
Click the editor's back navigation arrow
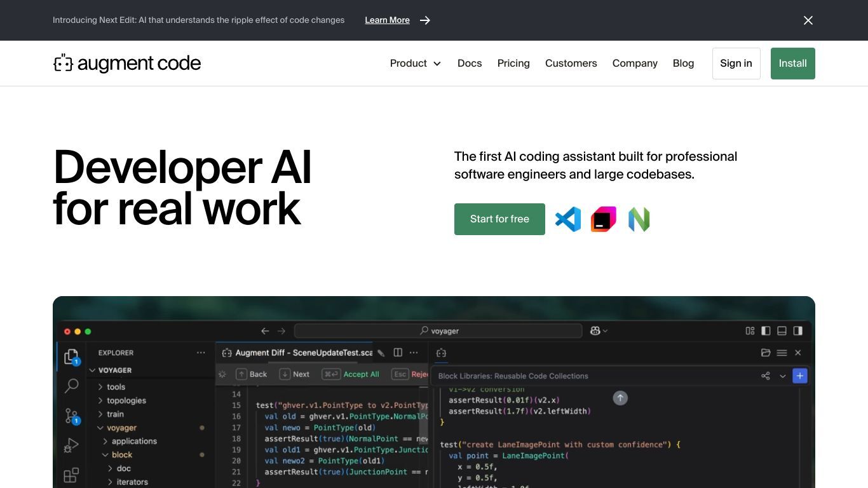point(266,331)
